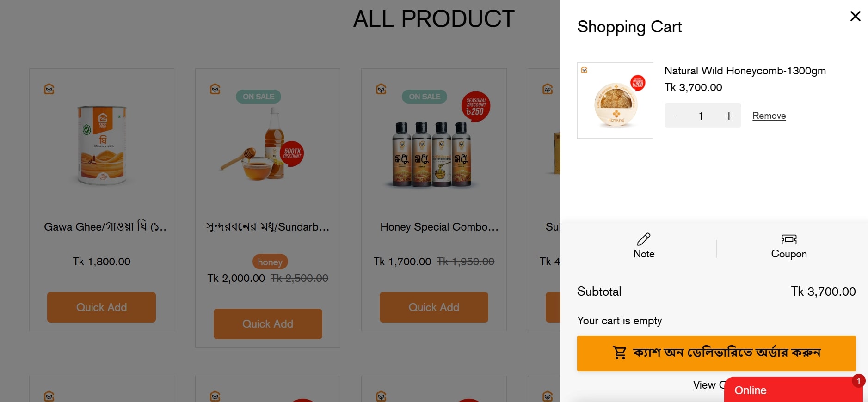This screenshot has width=868, height=402.
Task: Click the honey tag badge
Action: pyautogui.click(x=270, y=262)
